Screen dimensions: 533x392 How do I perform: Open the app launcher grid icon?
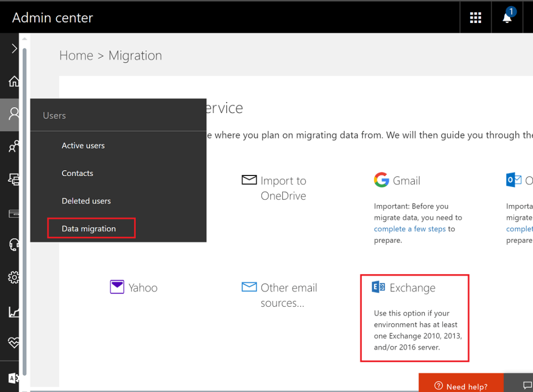pos(475,17)
